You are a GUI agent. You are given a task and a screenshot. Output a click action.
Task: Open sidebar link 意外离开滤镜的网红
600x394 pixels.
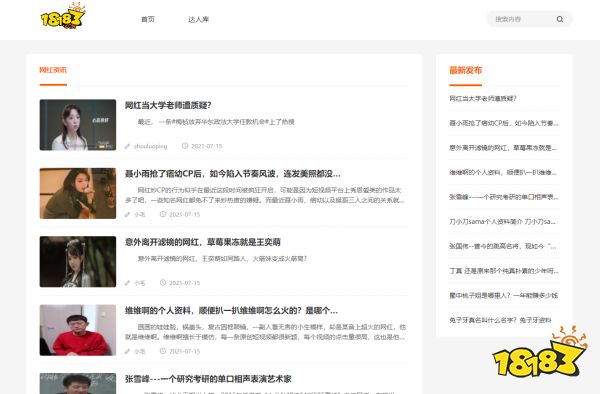[503, 148]
